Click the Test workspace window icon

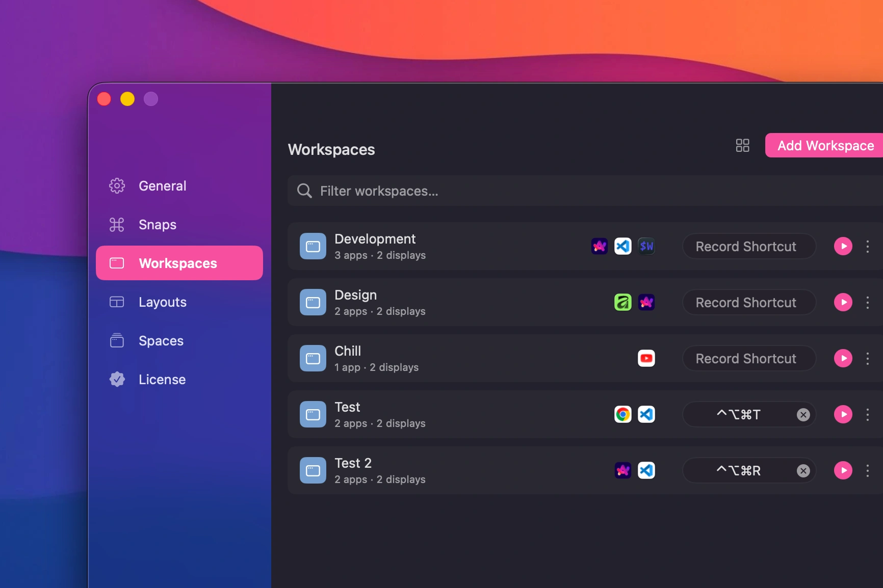(x=313, y=415)
